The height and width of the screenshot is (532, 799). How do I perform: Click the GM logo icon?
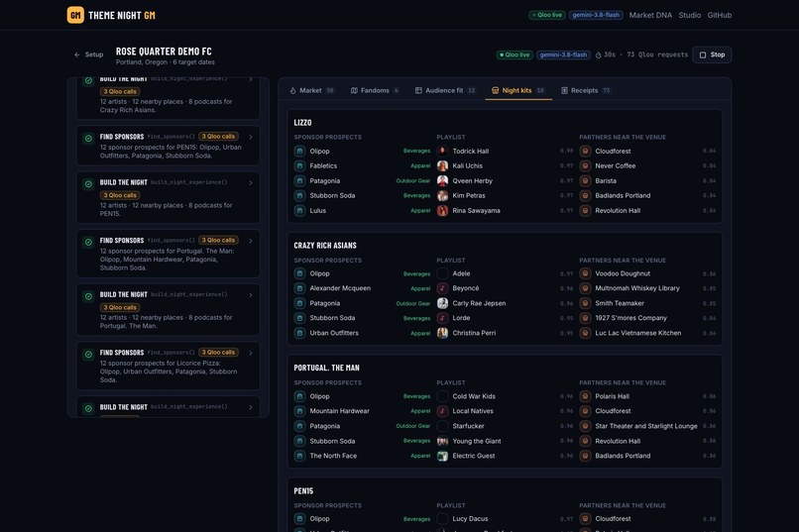click(75, 15)
